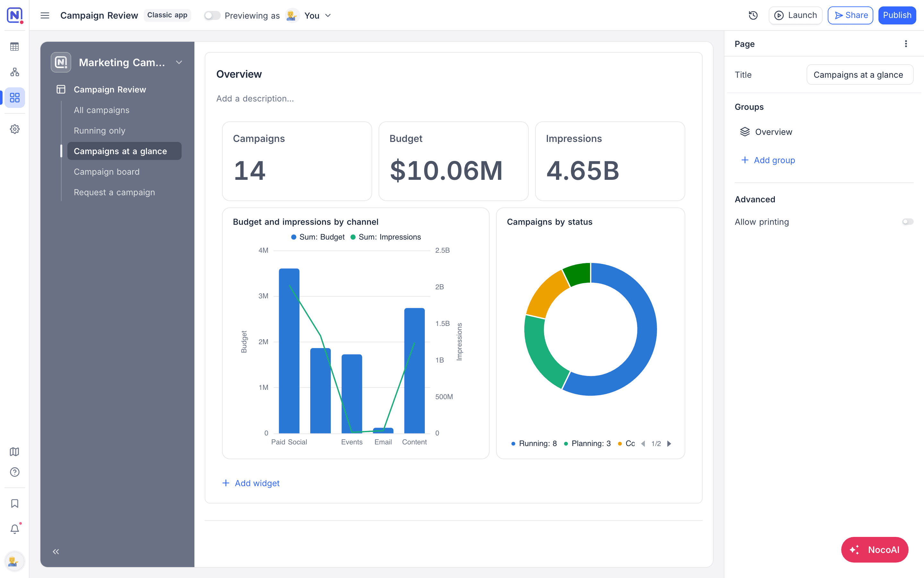924x578 pixels.
Task: Open notifications bell icon
Action: (x=14, y=529)
